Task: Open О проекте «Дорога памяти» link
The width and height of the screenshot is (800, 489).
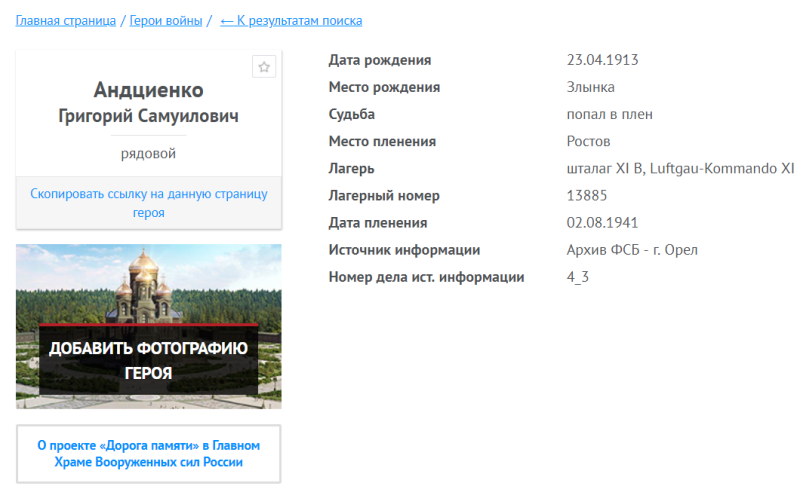Action: point(148,454)
